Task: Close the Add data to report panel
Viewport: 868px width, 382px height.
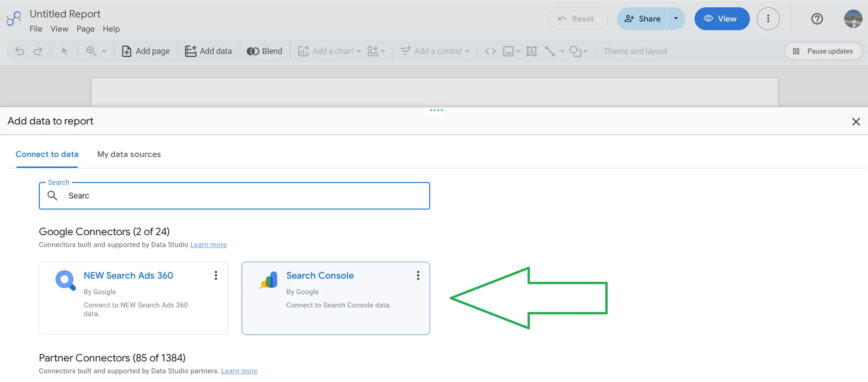Action: pos(856,122)
